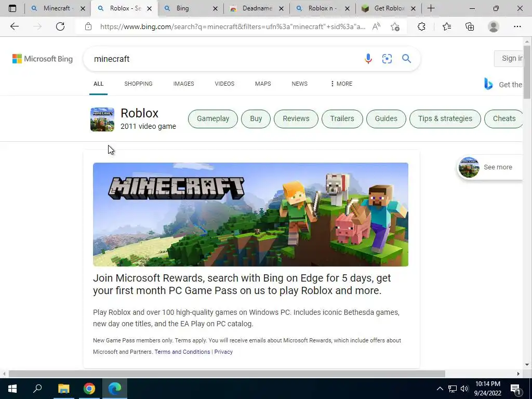Search by voice using microphone icon
The height and width of the screenshot is (399, 532).
368,59
